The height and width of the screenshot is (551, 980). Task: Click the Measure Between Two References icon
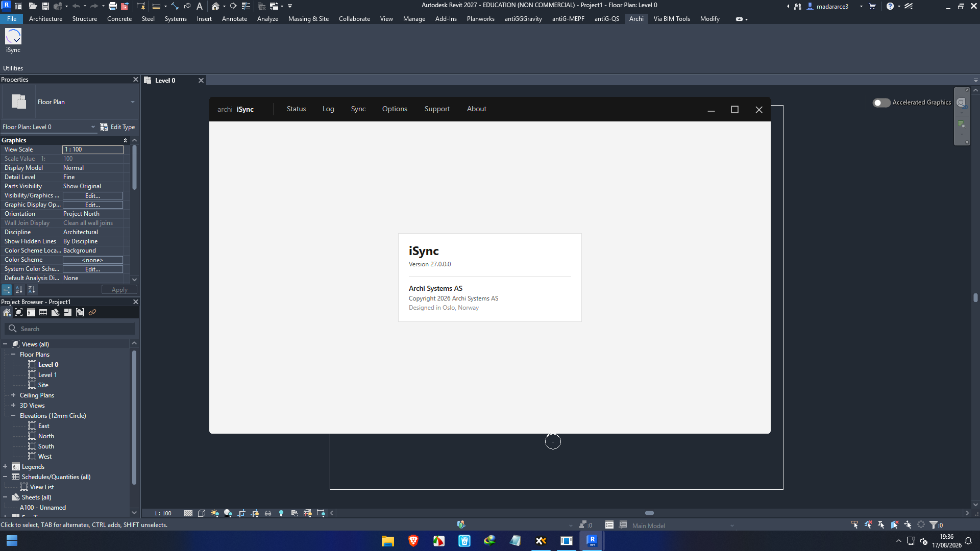tap(156, 6)
